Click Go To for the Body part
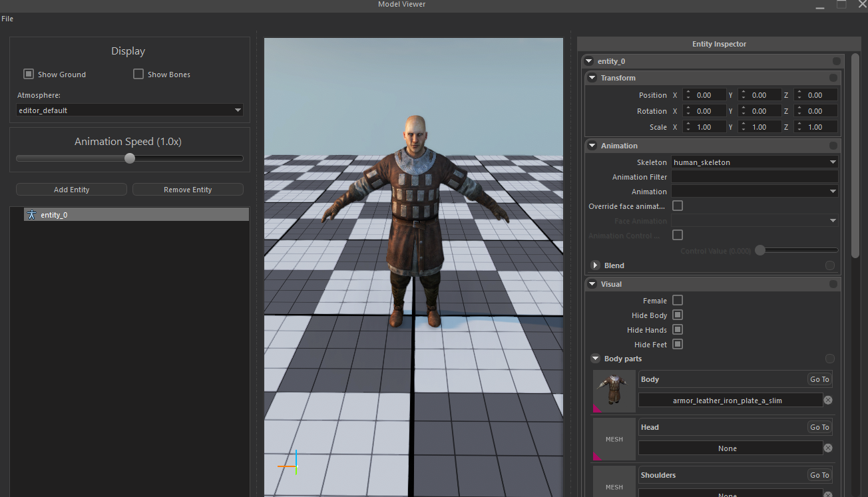This screenshot has width=868, height=497. click(x=819, y=379)
